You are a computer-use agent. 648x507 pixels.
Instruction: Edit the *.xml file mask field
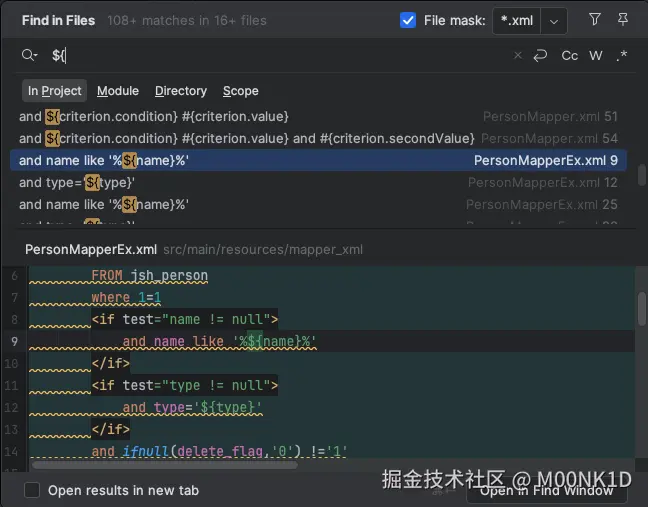[x=517, y=21]
